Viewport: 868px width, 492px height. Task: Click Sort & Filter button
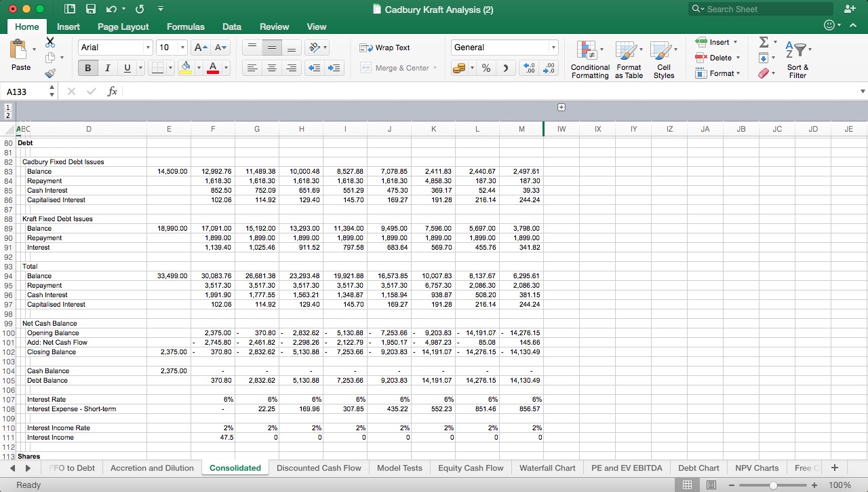(797, 60)
